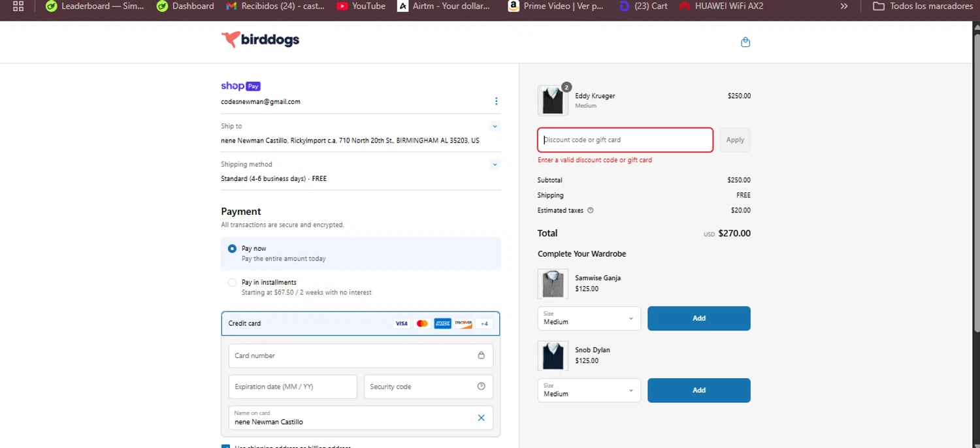Open the YouTube bookmark

pyautogui.click(x=361, y=6)
